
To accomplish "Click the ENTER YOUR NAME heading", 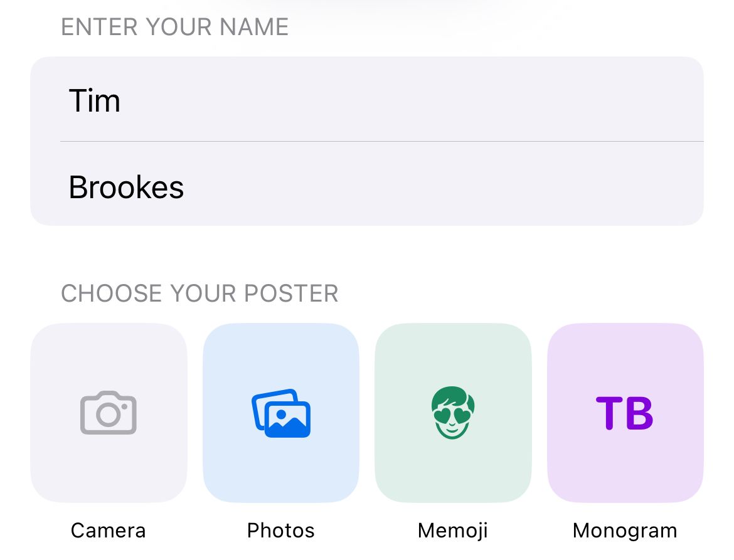I will click(x=174, y=26).
